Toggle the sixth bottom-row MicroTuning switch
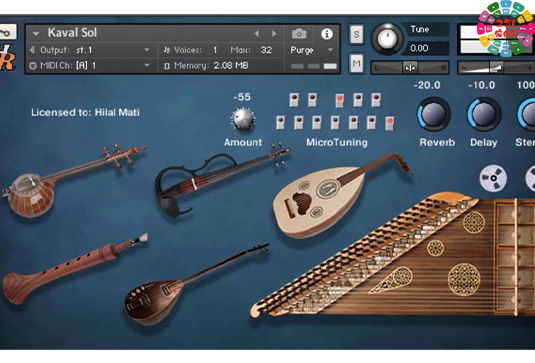The height and width of the screenshot is (363, 535). point(371,122)
